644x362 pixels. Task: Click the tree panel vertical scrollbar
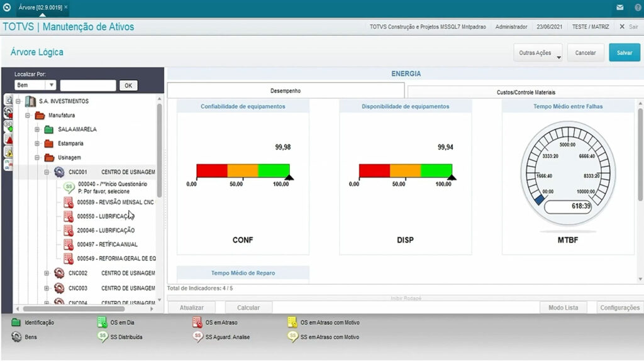[x=159, y=151]
